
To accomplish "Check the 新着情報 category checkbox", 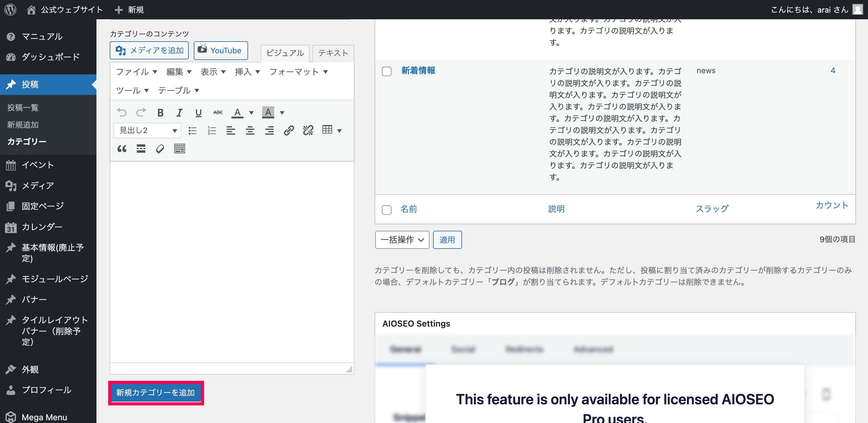I will tap(386, 71).
